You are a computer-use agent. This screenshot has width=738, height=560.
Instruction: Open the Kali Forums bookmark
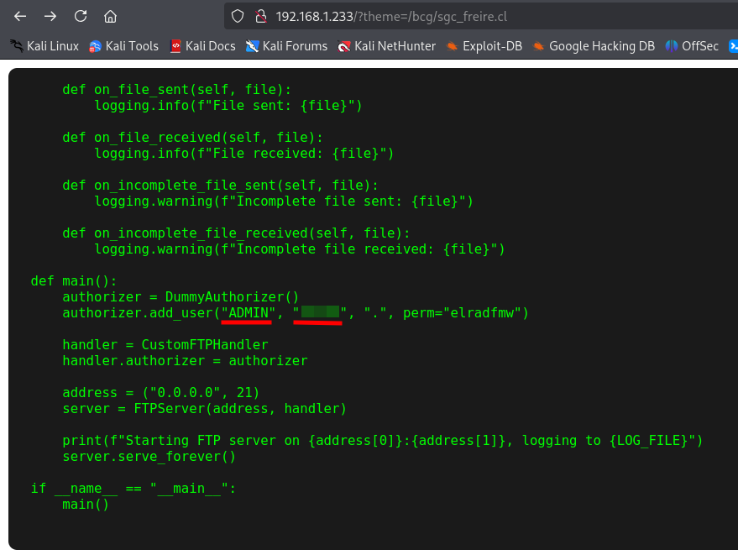click(x=286, y=46)
